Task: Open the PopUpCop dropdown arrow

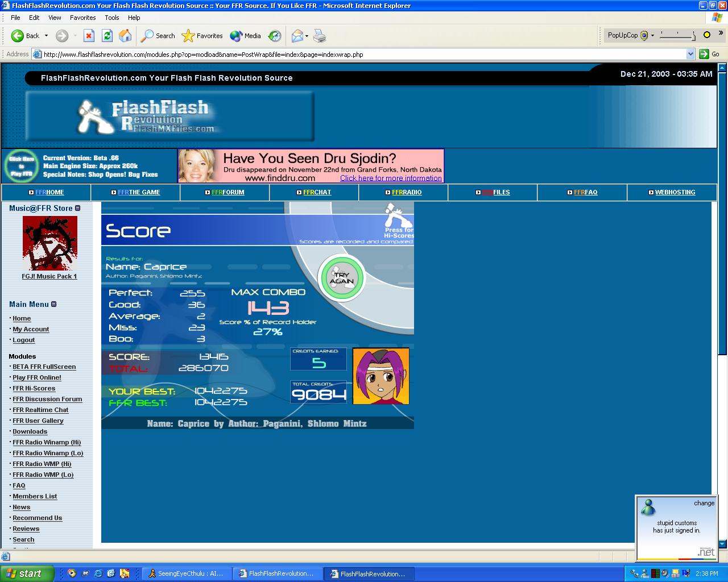Action: coord(652,35)
